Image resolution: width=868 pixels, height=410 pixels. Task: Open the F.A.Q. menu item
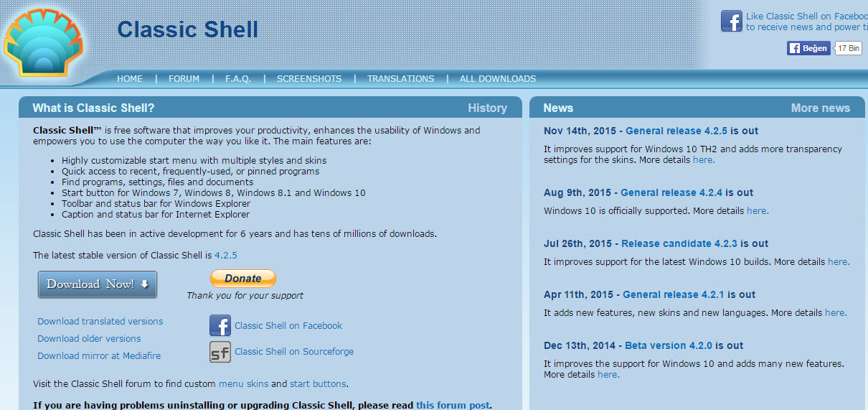tap(238, 79)
